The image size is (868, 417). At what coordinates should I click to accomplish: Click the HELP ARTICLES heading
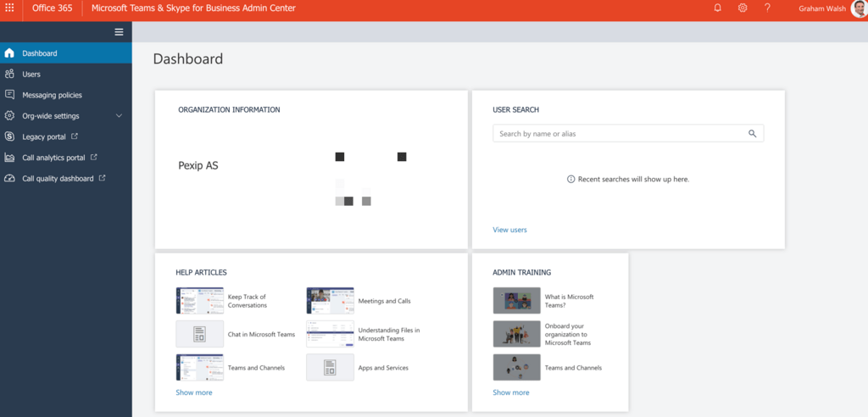[201, 272]
